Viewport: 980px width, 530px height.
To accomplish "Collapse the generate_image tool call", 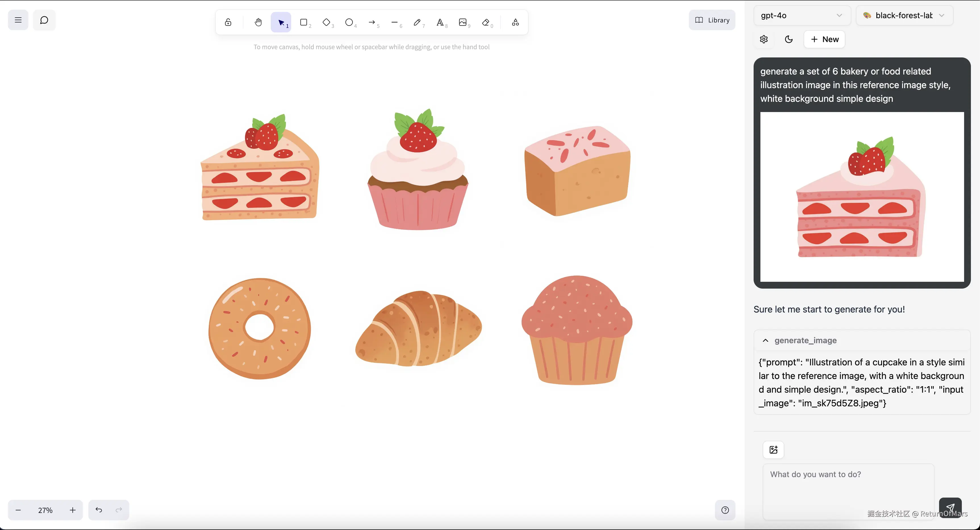I will (766, 340).
